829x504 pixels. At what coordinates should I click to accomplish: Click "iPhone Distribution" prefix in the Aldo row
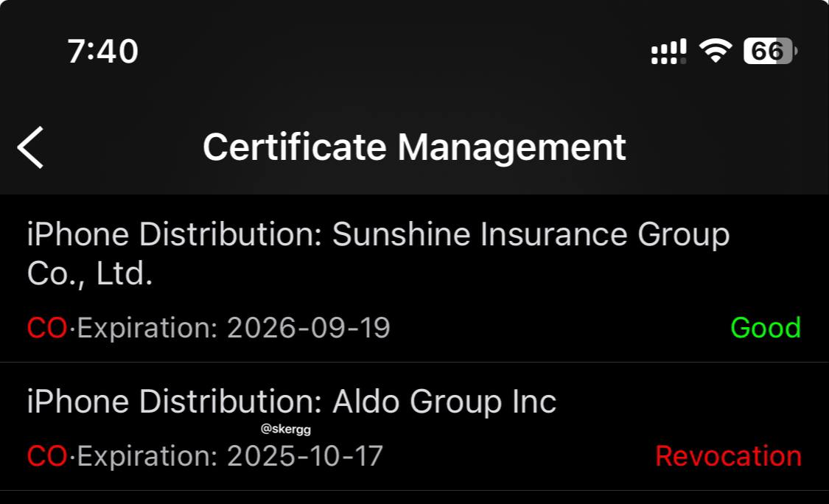tap(174, 402)
